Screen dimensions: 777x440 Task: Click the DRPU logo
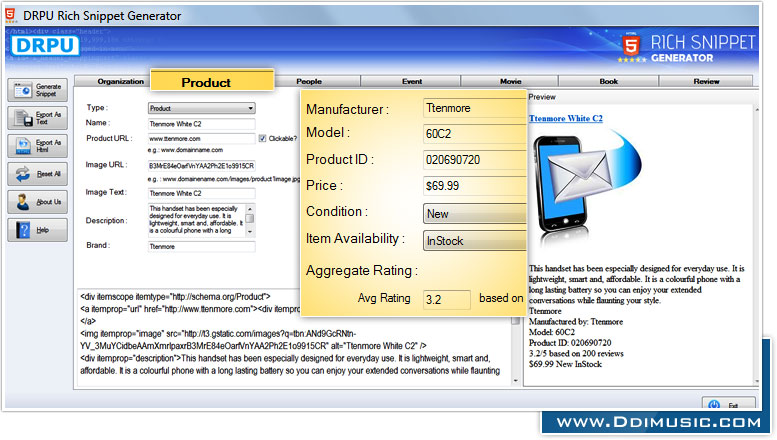[45, 46]
